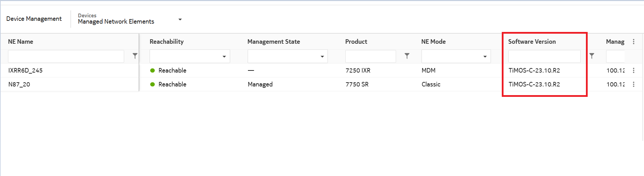Expand the NE Mode filter dropdown
The image size is (644, 176).
(x=485, y=57)
